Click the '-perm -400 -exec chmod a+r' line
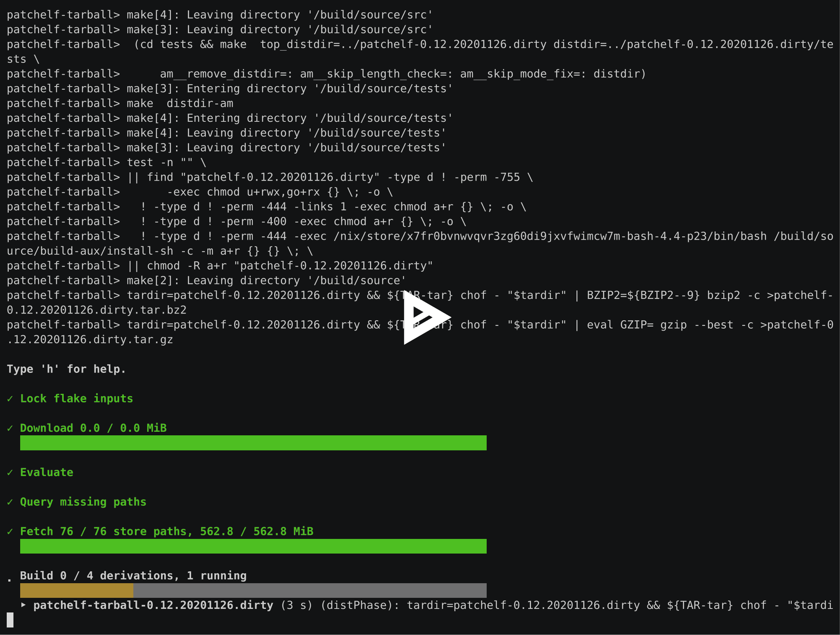The height and width of the screenshot is (635, 840). 237,222
